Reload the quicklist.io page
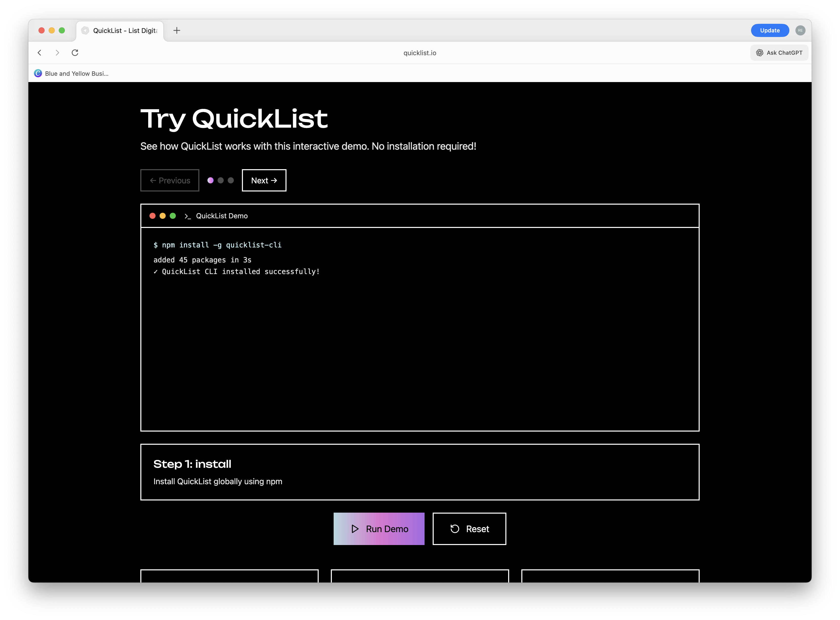The height and width of the screenshot is (620, 840). point(75,52)
